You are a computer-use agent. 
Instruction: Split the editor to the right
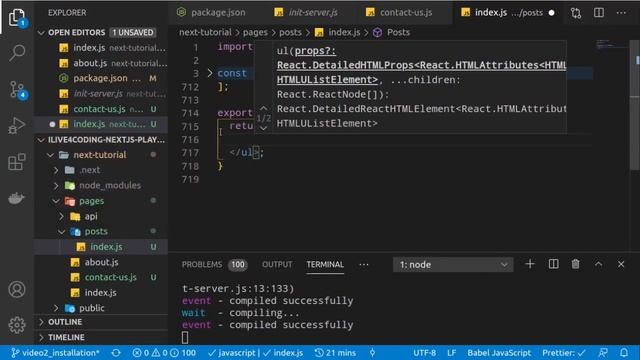(x=599, y=13)
